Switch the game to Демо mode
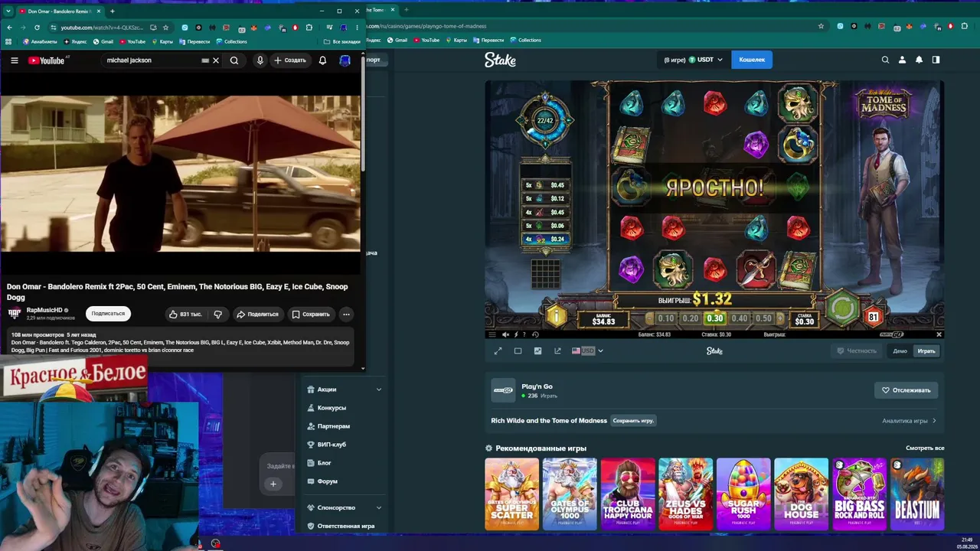980x551 pixels. point(900,351)
